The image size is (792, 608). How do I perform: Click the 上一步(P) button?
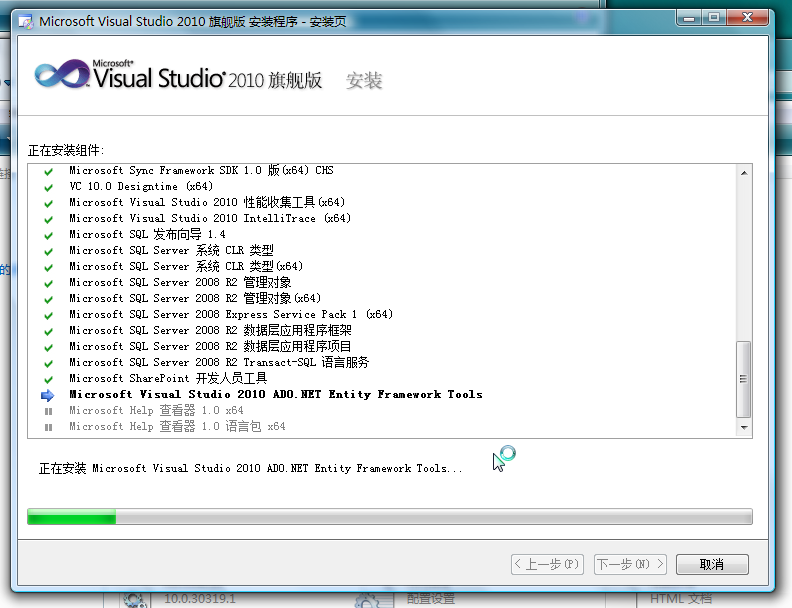pyautogui.click(x=547, y=564)
